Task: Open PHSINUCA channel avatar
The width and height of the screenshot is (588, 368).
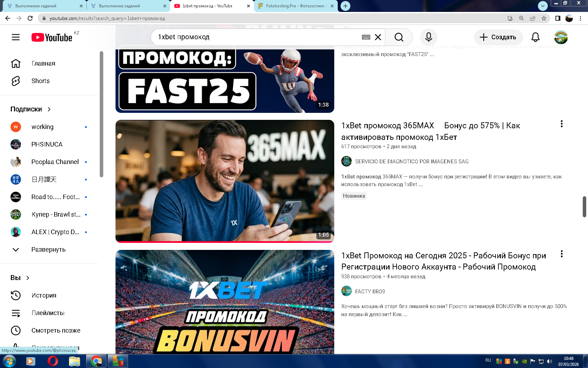Action: (x=16, y=144)
